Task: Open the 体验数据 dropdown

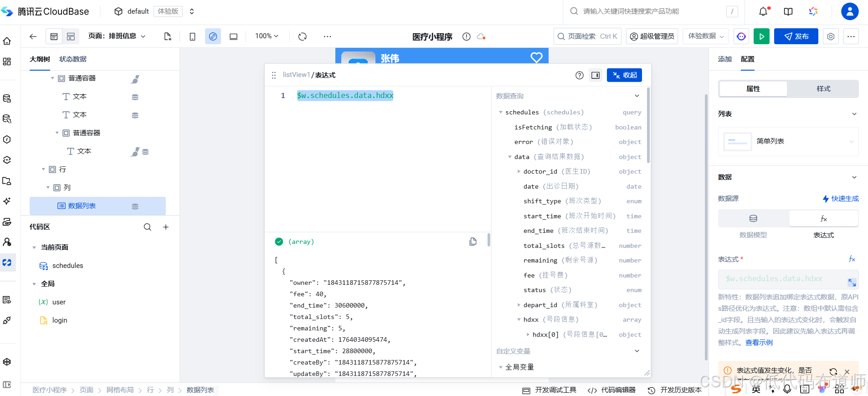Action: click(x=706, y=36)
